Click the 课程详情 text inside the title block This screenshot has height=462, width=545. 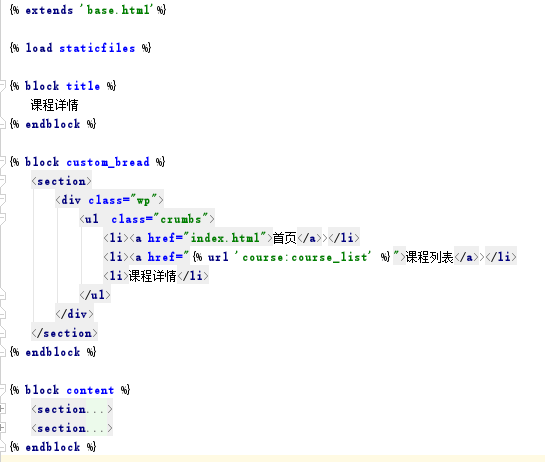click(x=55, y=105)
